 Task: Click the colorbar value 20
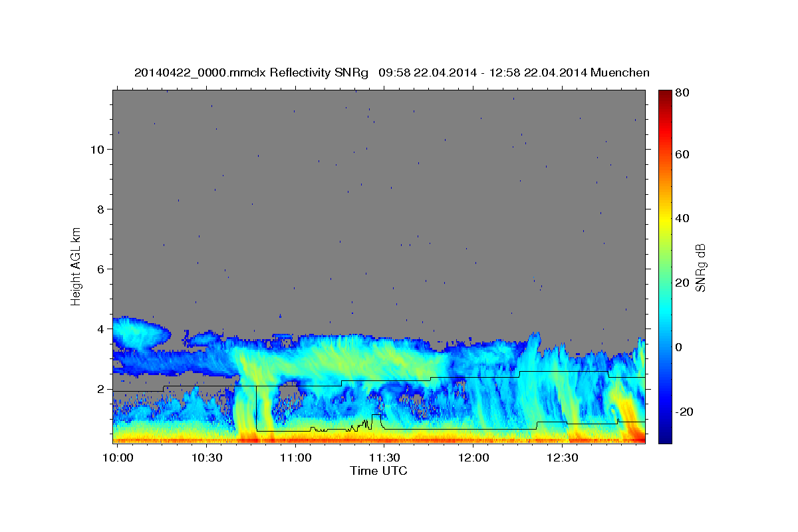click(682, 283)
